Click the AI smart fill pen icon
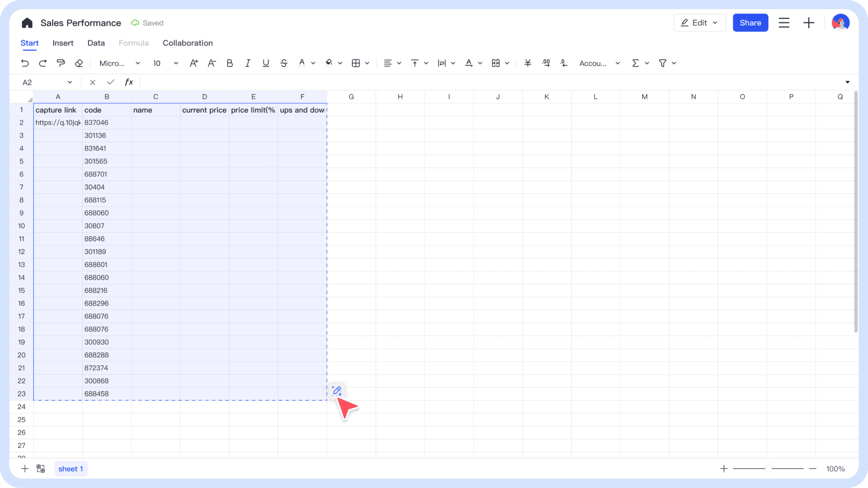Image resolution: width=868 pixels, height=488 pixels. pyautogui.click(x=336, y=391)
